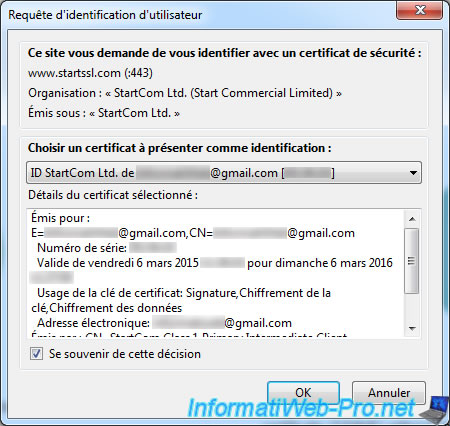Select the 'Numéro de série' line
This screenshot has height=426, width=450.
[107, 248]
